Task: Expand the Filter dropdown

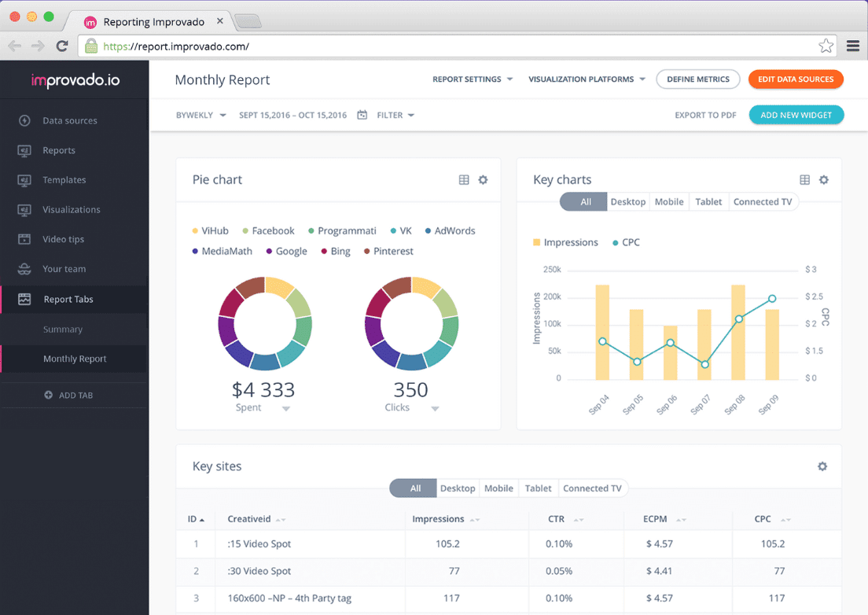Action: 395,116
